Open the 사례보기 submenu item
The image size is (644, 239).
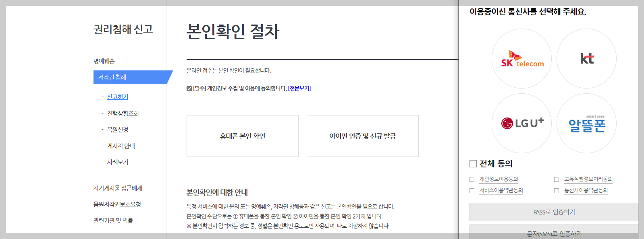(x=118, y=162)
